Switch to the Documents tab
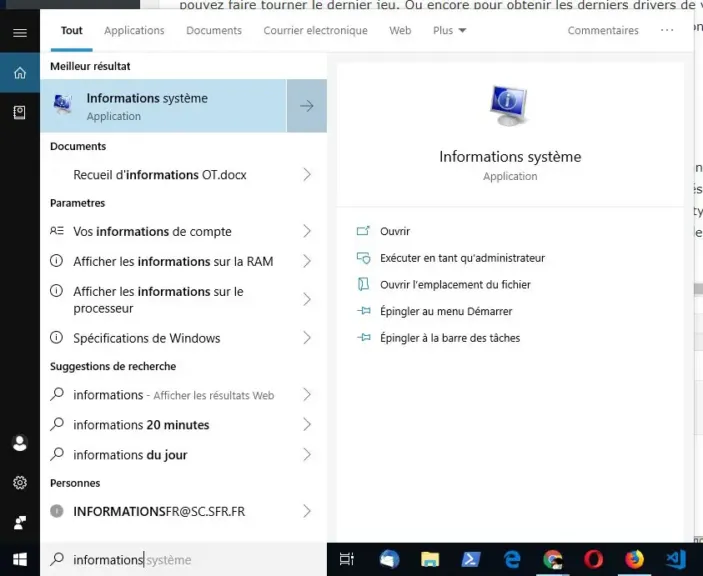Viewport: 703px width, 576px height. click(214, 30)
